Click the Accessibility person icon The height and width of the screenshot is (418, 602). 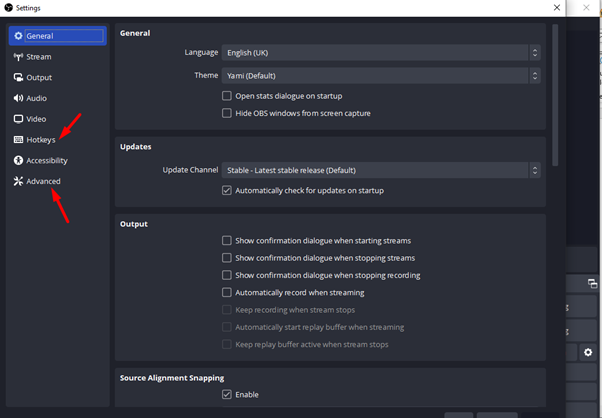tap(18, 160)
